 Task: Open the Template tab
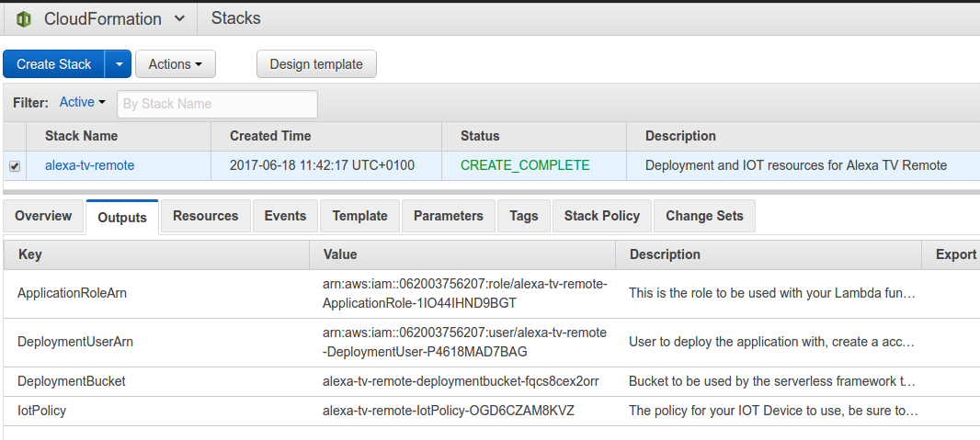click(x=359, y=216)
